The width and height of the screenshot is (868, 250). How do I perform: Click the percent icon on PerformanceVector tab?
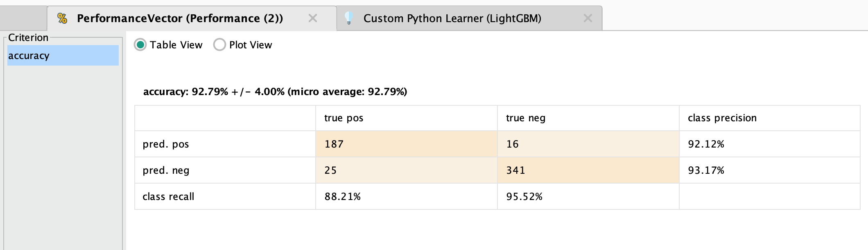[62, 18]
